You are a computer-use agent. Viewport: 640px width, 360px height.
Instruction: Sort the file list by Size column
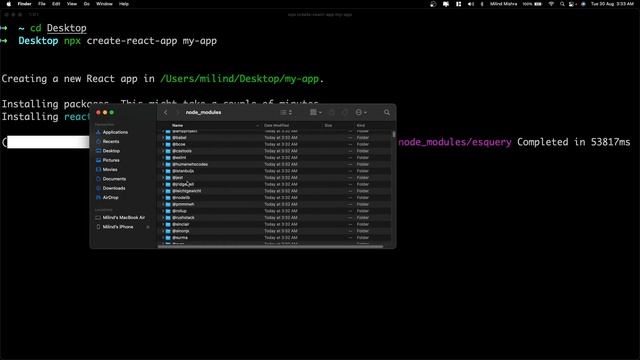(328, 125)
